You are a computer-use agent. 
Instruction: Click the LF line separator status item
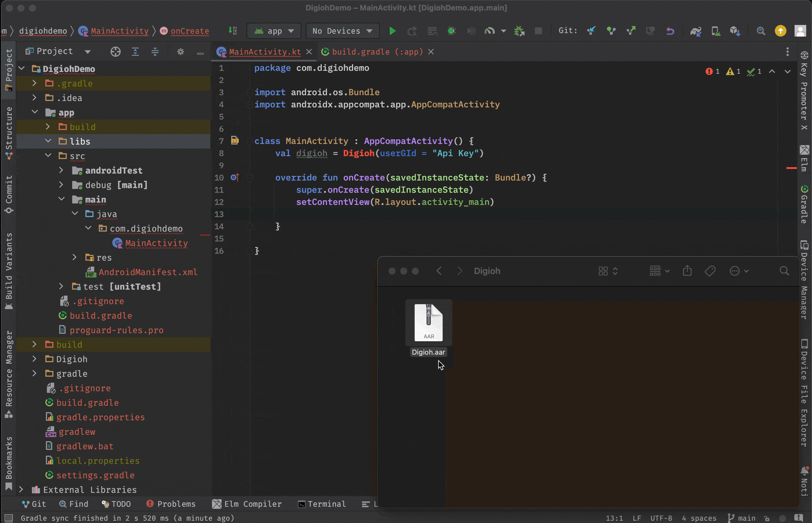point(637,518)
